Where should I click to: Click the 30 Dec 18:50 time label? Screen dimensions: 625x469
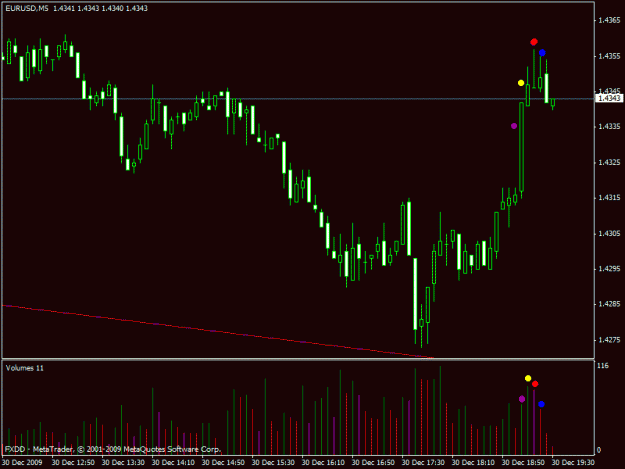pos(523,462)
